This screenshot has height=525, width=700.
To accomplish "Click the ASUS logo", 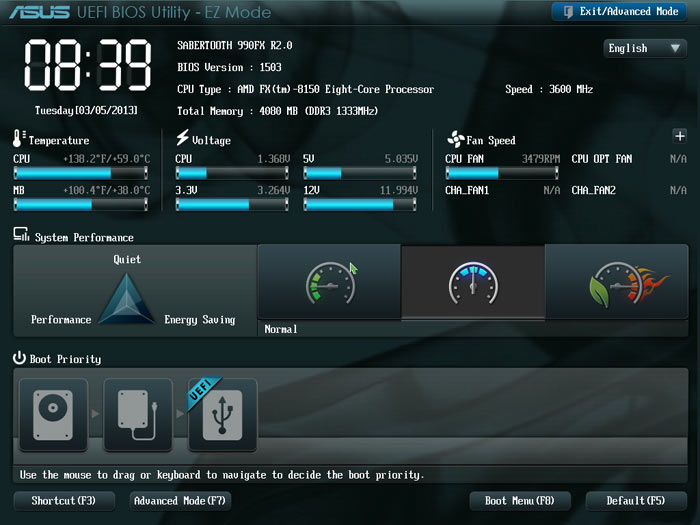I will pyautogui.click(x=40, y=12).
